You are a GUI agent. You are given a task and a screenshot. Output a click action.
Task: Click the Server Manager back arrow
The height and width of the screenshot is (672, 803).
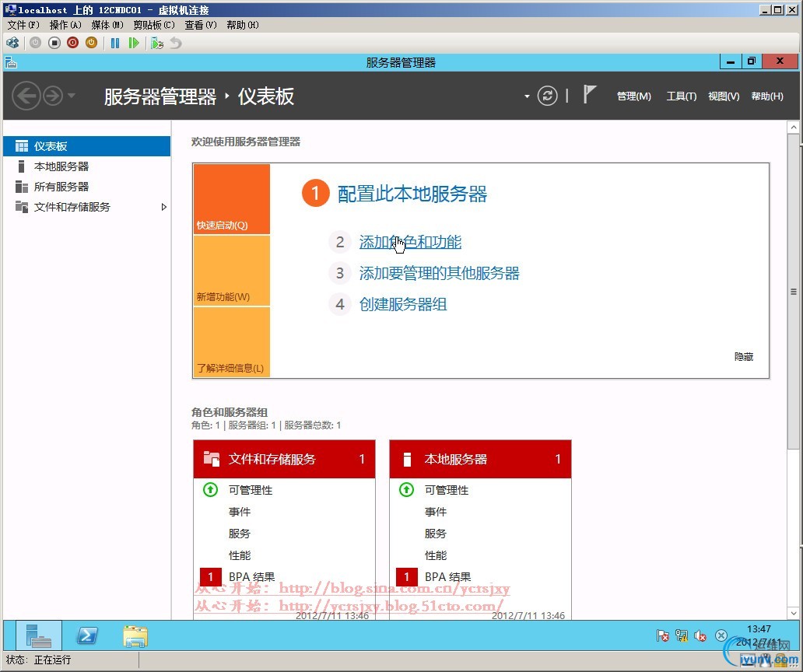[x=26, y=96]
